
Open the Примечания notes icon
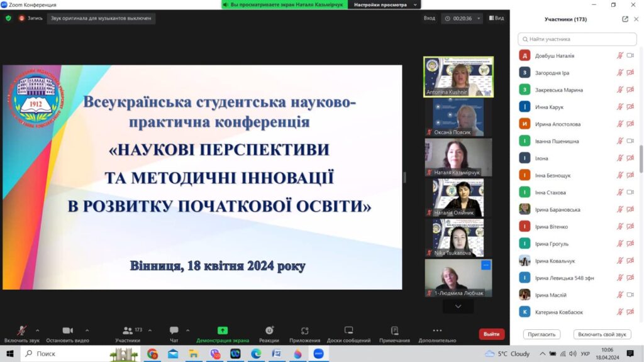click(x=394, y=331)
